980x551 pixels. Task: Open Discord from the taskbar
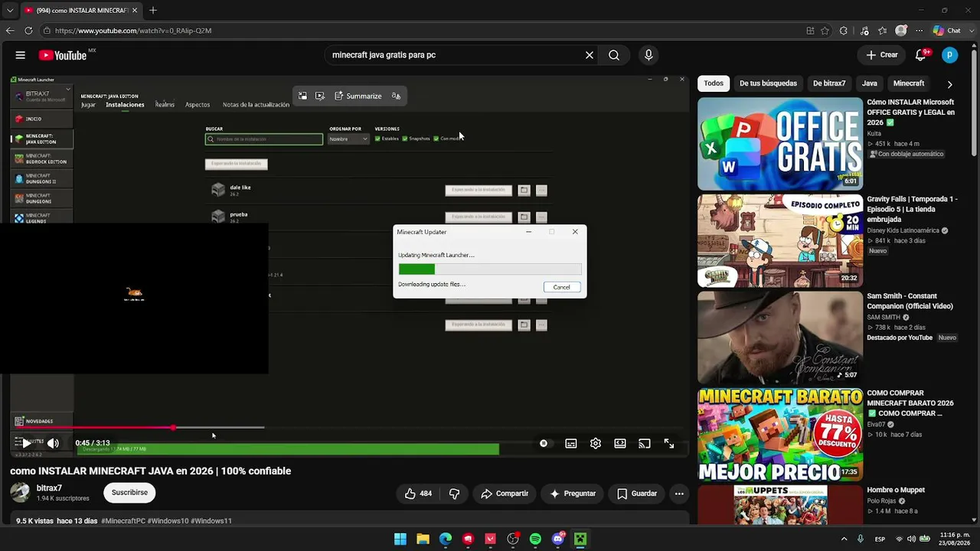[x=558, y=539]
